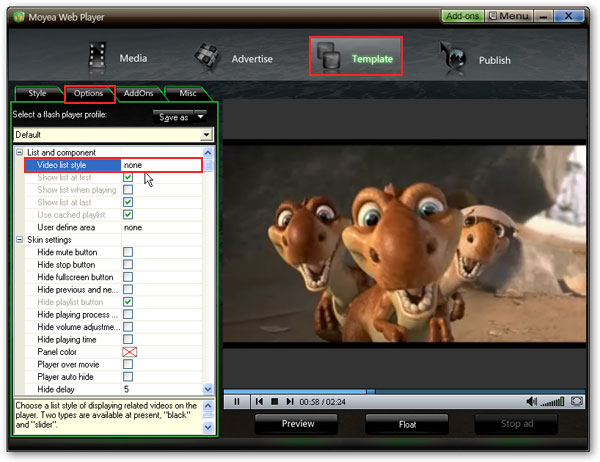Minimize the Moyea Web Player window
Viewport: 600px width, 462px height.
point(543,16)
